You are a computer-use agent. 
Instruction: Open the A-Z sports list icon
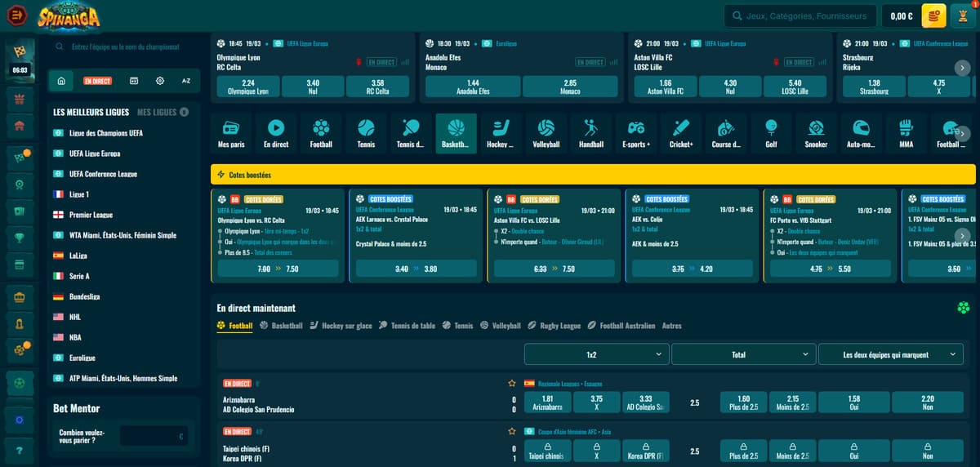pyautogui.click(x=185, y=81)
